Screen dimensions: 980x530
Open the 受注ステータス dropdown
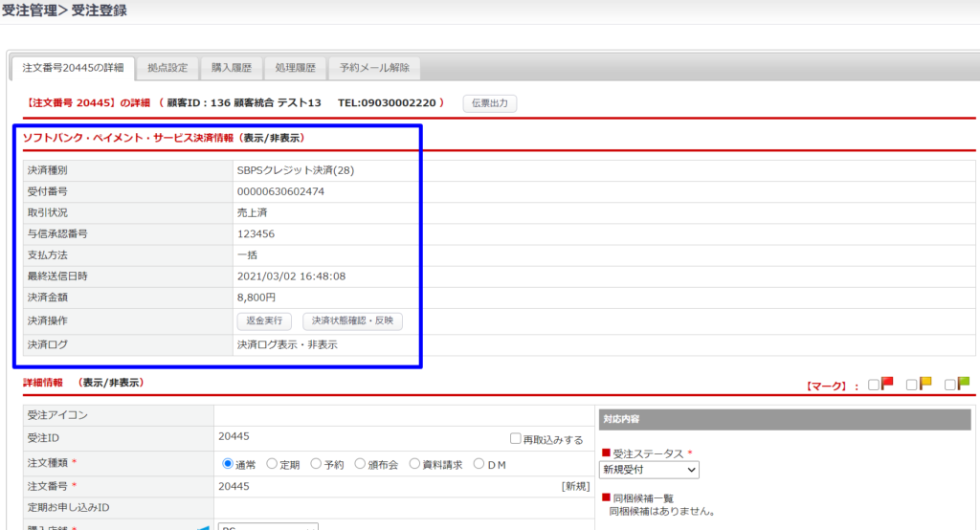(649, 470)
